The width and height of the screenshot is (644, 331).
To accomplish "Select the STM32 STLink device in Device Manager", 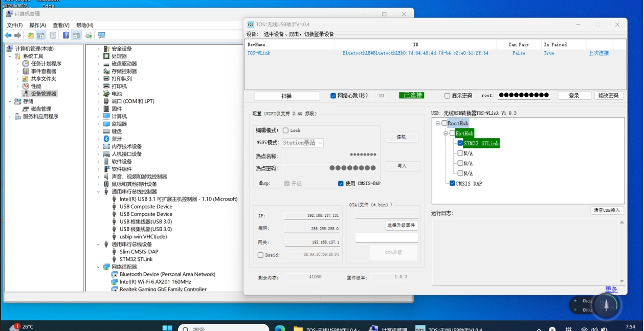I will coord(136,259).
